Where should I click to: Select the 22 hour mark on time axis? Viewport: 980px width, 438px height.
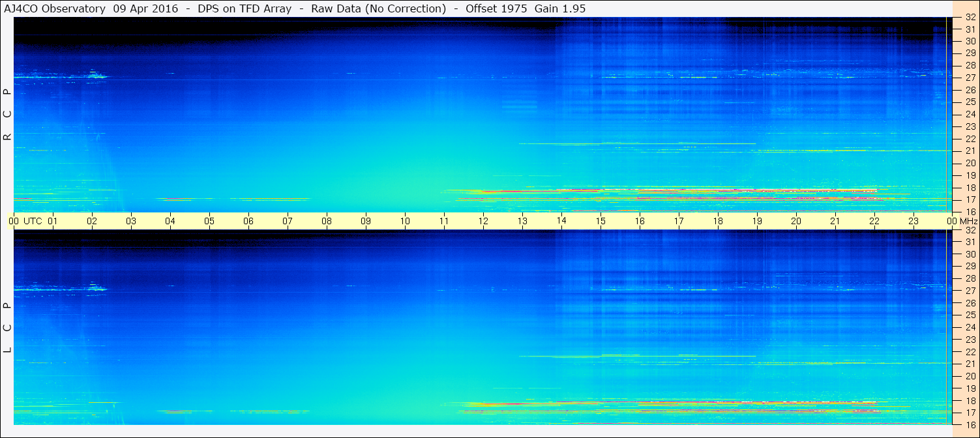tap(874, 221)
